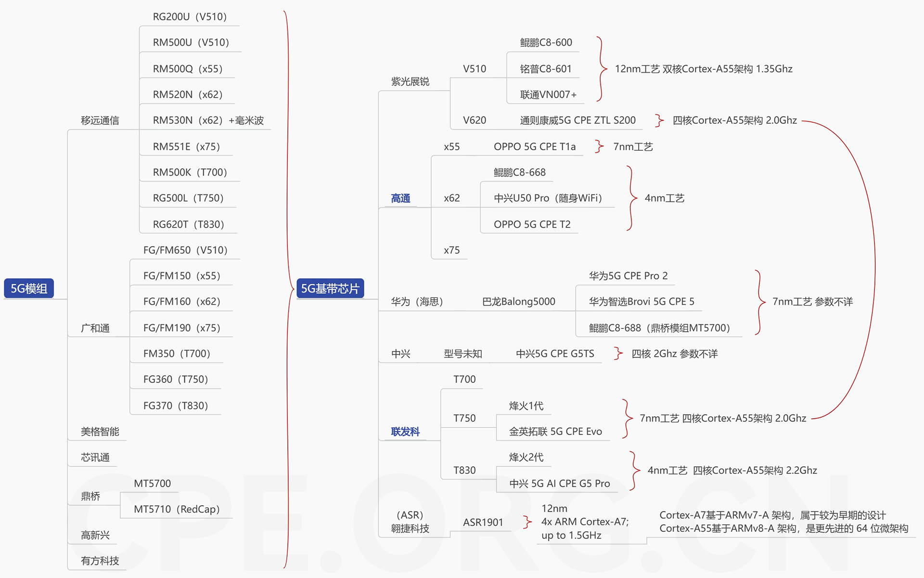
Task: Select RM500Q (x55) module entry
Action: 188,69
